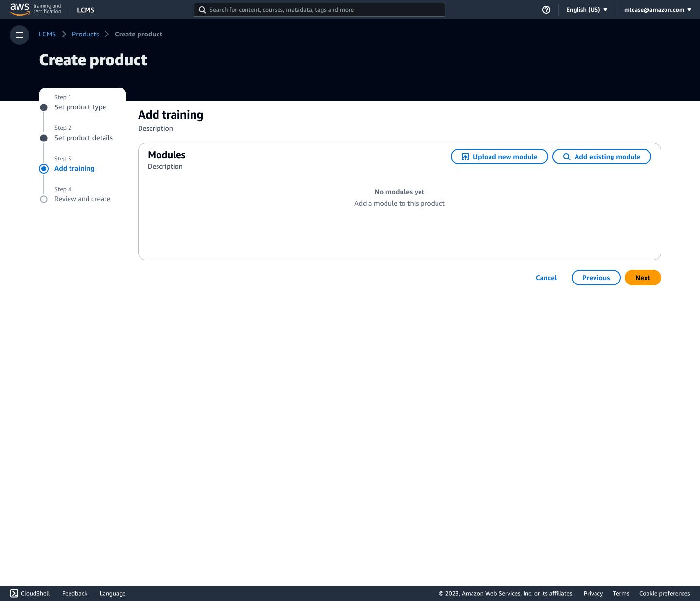This screenshot has height=601, width=700.
Task: Click the Next button
Action: click(x=643, y=278)
